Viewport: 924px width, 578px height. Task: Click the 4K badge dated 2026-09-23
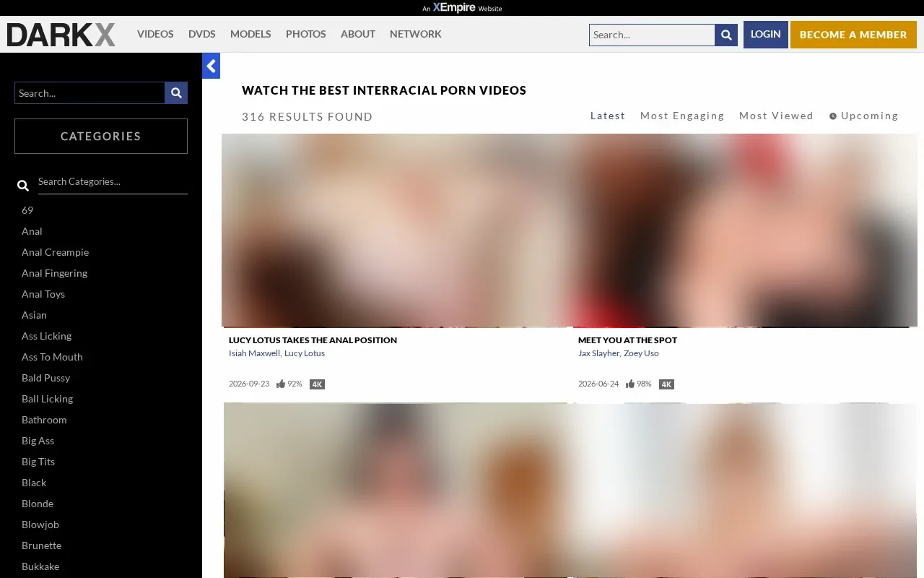click(317, 384)
